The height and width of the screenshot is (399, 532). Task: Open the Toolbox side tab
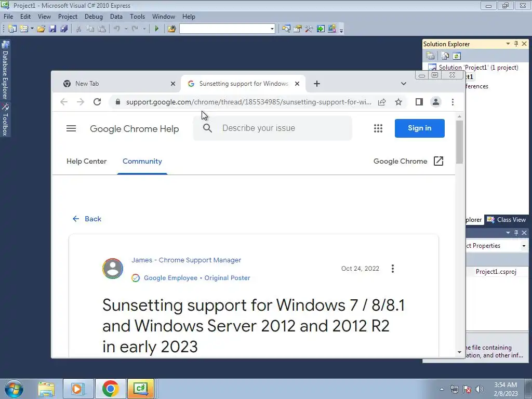pyautogui.click(x=5, y=119)
